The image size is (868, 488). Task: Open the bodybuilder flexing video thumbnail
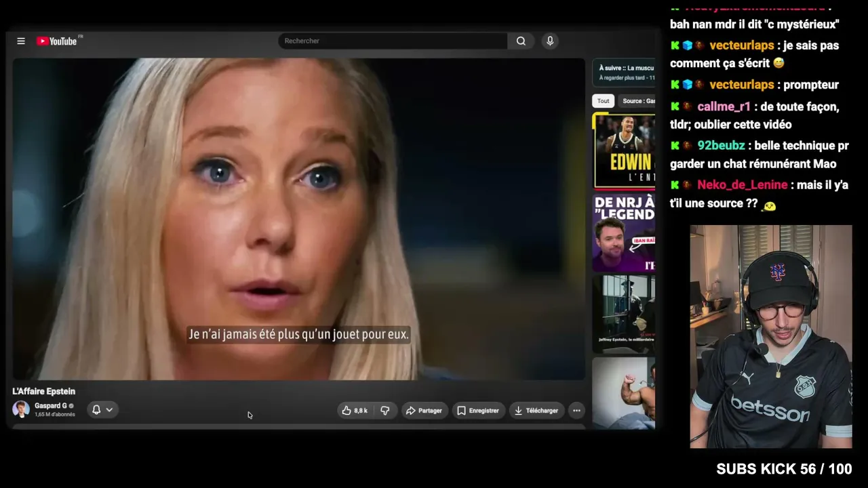pos(625,393)
